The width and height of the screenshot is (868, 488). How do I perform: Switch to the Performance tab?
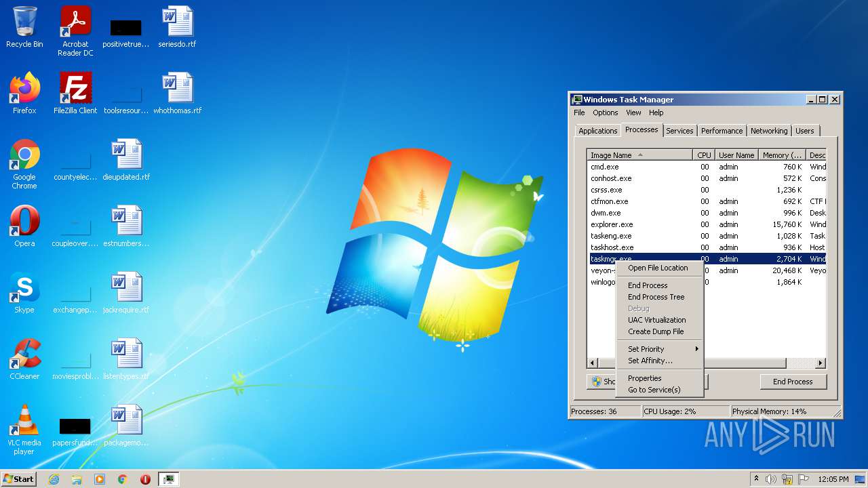[722, 131]
